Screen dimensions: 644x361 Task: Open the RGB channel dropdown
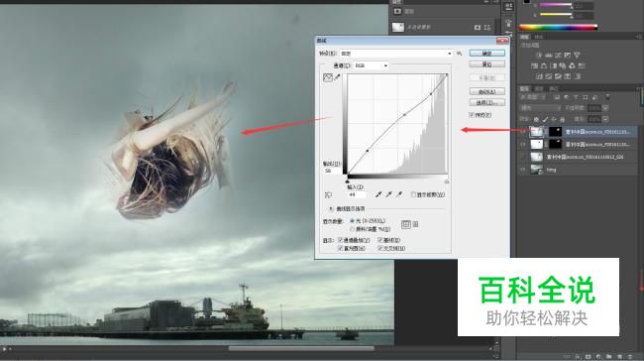[372, 65]
